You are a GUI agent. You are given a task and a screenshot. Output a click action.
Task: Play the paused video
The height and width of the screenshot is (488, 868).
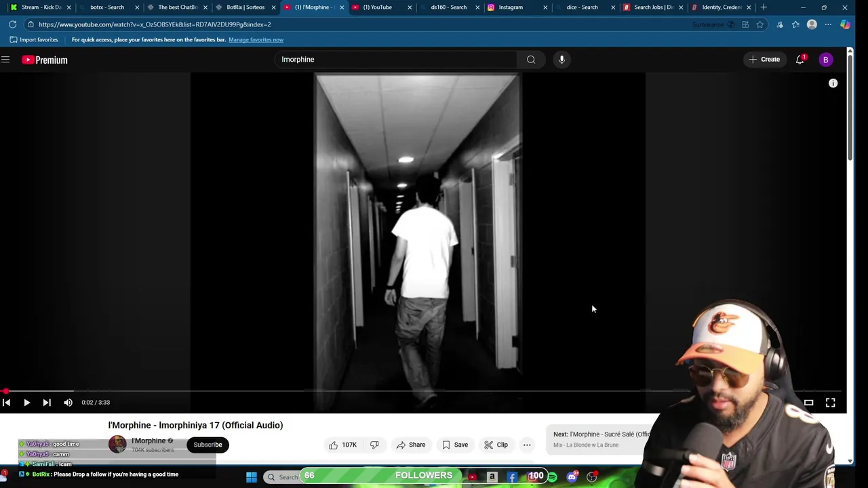pos(26,403)
